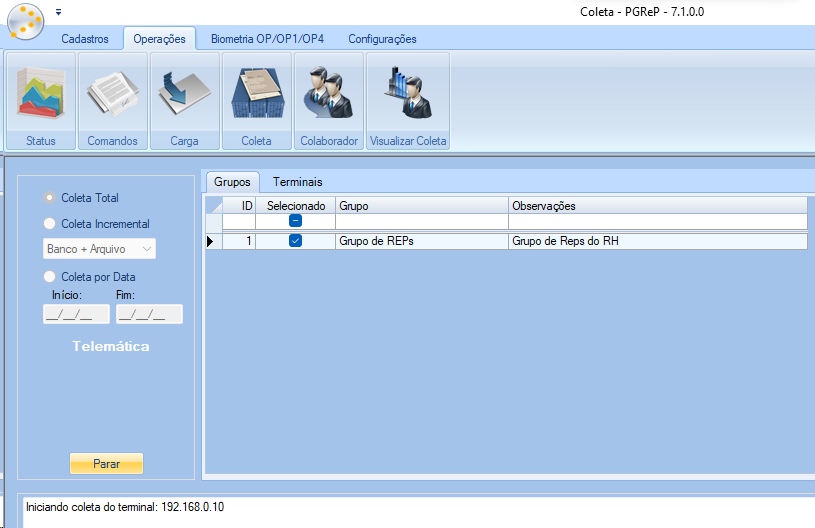The image size is (815, 528).
Task: Open the Carga ribbon icon
Action: [x=184, y=100]
